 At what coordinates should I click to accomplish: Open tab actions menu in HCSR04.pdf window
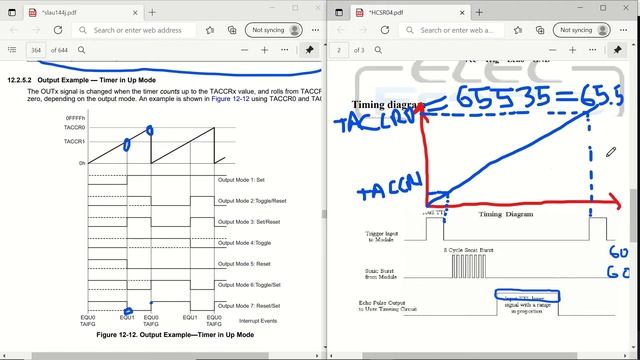click(339, 13)
